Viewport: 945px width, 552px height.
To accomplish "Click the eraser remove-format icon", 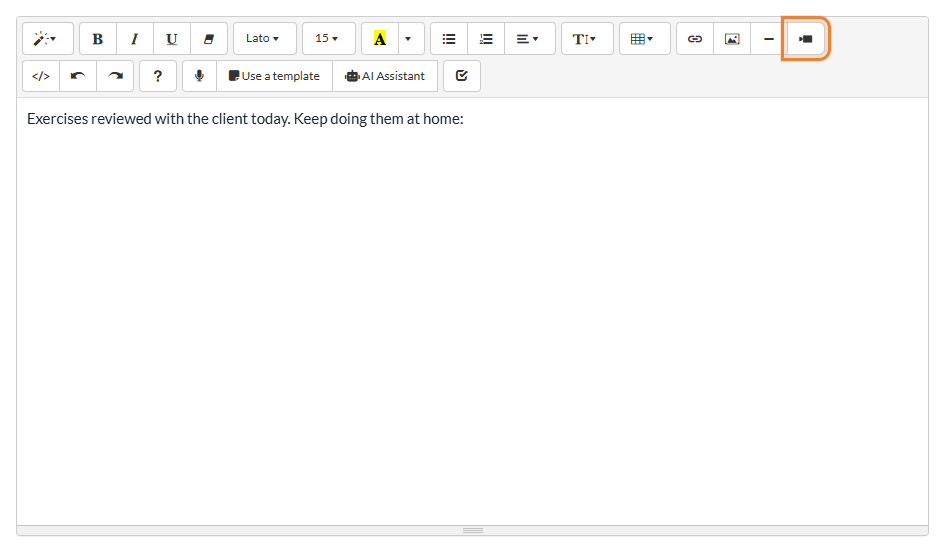I will click(x=209, y=39).
